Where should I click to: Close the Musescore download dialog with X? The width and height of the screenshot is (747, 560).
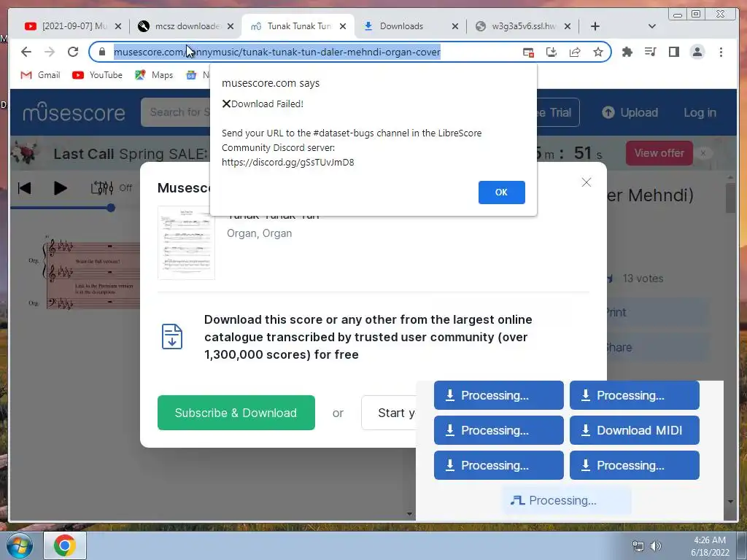586,182
